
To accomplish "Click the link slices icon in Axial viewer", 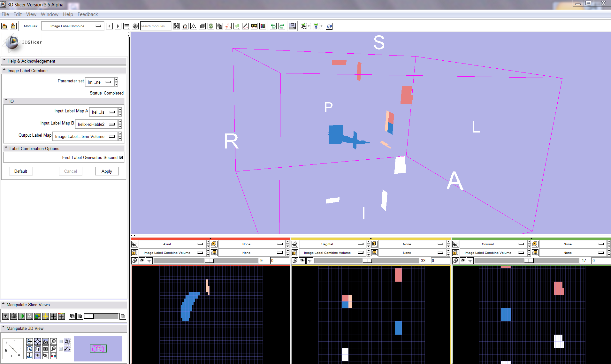I will point(134,261).
